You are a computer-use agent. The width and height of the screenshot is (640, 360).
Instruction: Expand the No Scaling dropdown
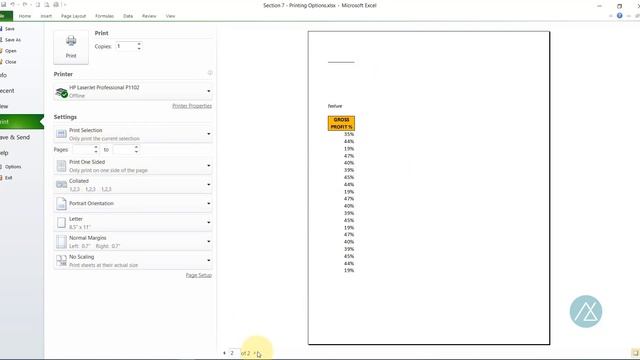point(133,260)
